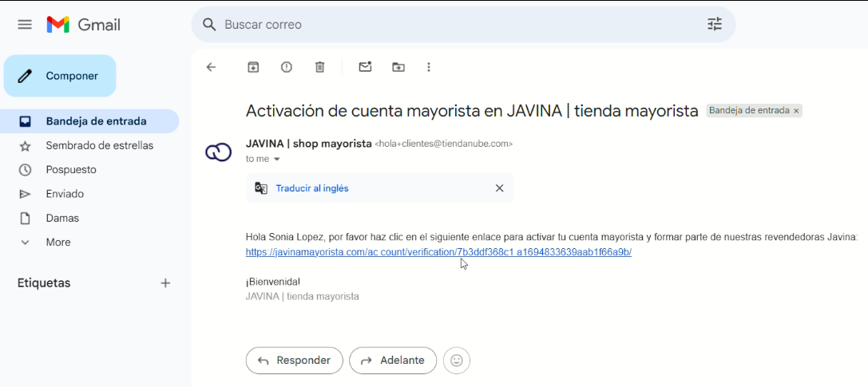
Task: Click the signature JAVINA | tienda mayorista
Action: tap(303, 296)
